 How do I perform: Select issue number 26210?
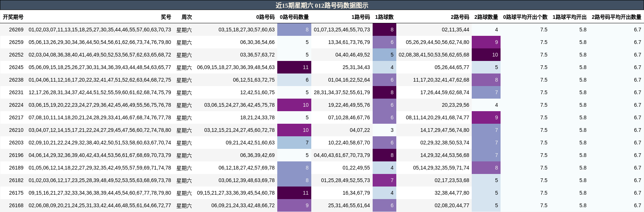point(16,130)
